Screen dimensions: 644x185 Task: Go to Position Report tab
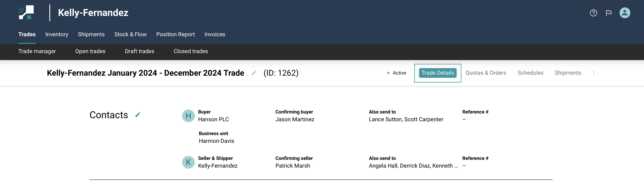(x=175, y=34)
